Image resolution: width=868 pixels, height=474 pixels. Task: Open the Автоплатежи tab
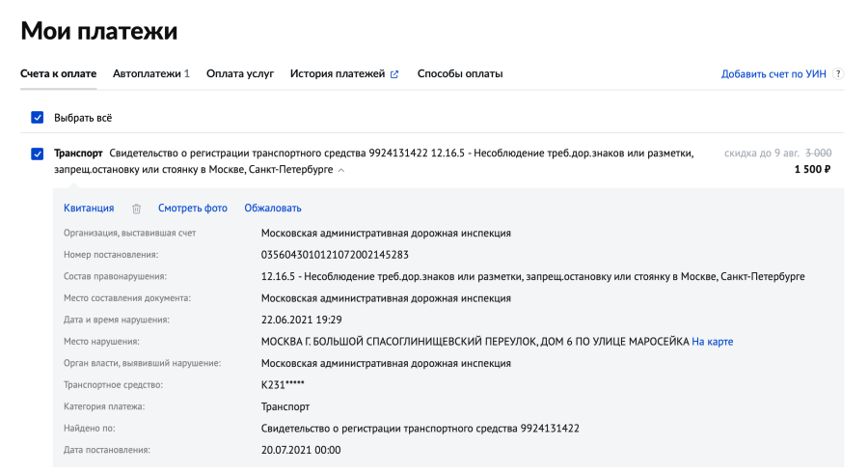[x=150, y=73]
